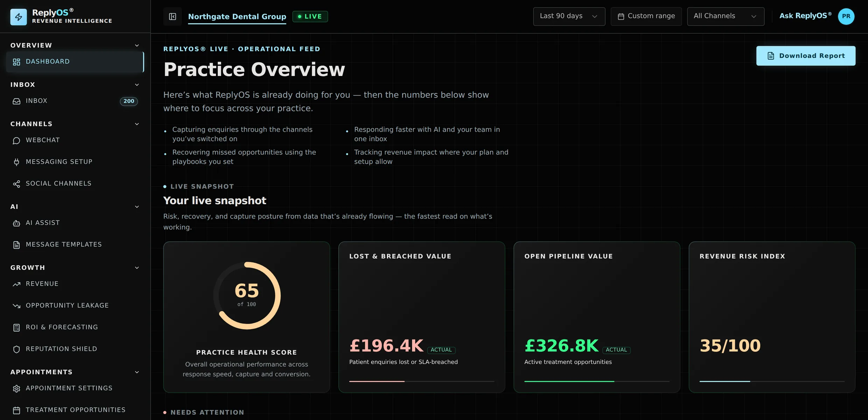Viewport: 868px width, 420px height.
Task: Click the Open Pipeline Value progress bar
Action: tap(597, 381)
